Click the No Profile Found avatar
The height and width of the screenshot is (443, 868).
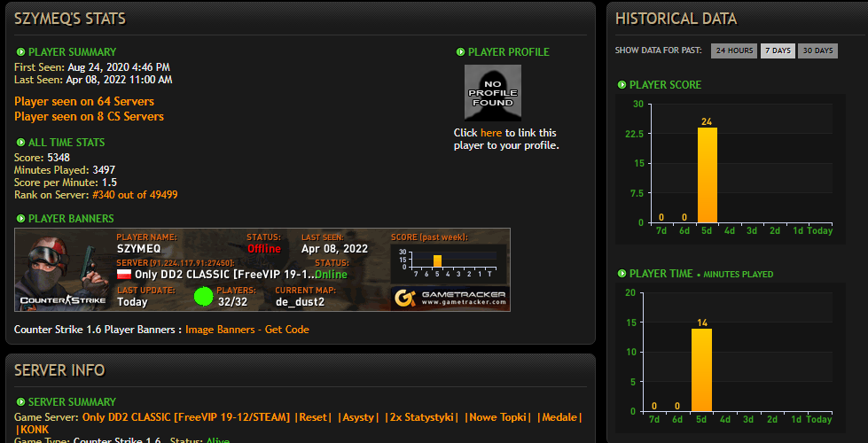[x=493, y=92]
